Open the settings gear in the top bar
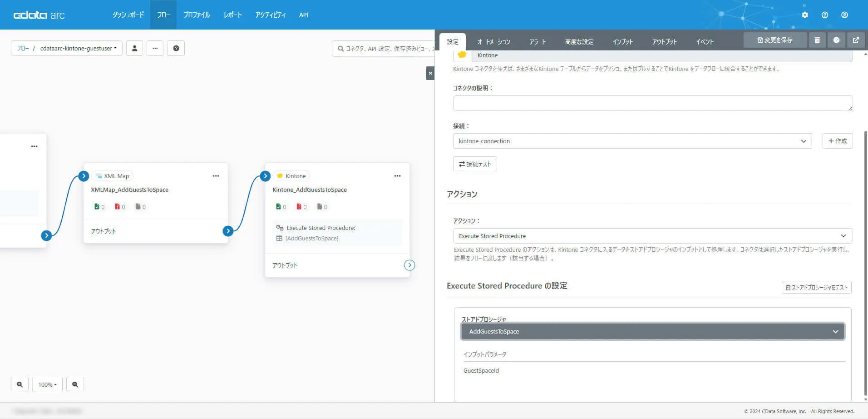Screen dimensions: 868x419 tap(805, 15)
